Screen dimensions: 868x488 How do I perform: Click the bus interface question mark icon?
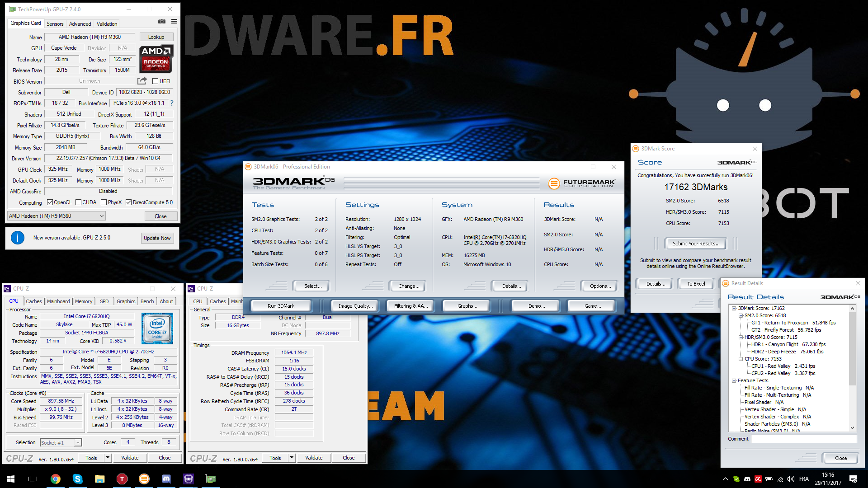pyautogui.click(x=172, y=103)
